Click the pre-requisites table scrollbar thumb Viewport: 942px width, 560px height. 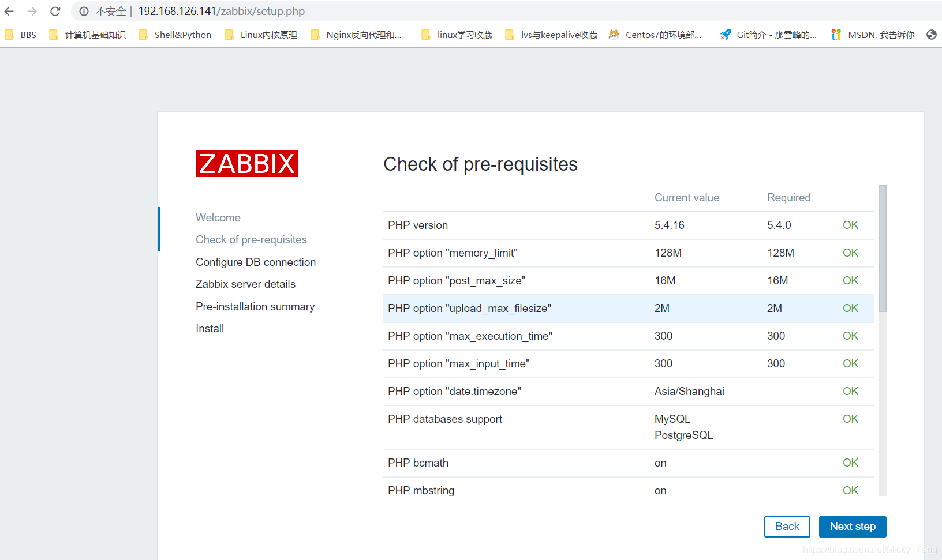pyautogui.click(x=883, y=249)
